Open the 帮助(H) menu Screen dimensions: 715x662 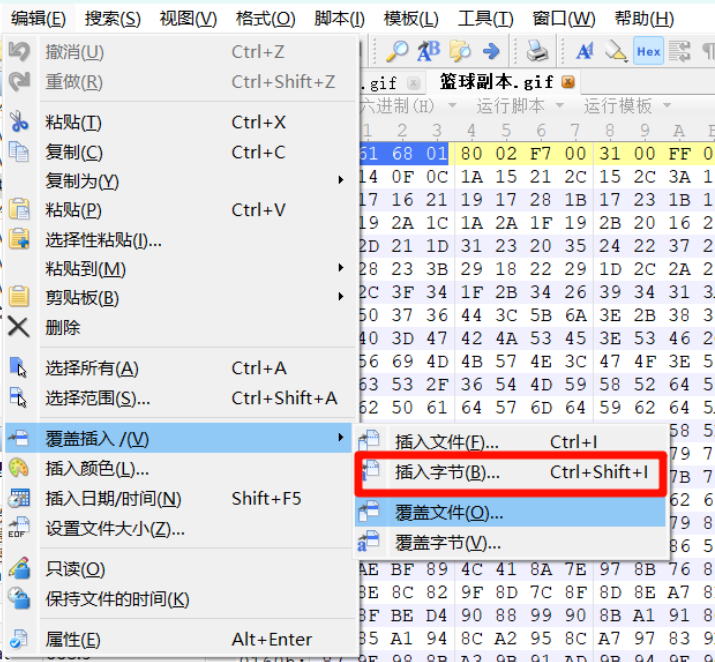coord(644,19)
